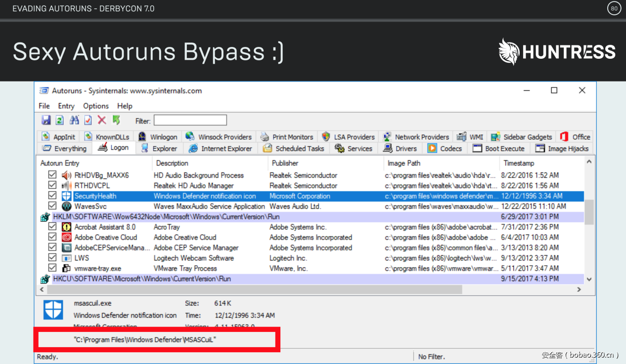Image resolution: width=626 pixels, height=364 pixels.
Task: Open the Options menu
Action: click(95, 106)
